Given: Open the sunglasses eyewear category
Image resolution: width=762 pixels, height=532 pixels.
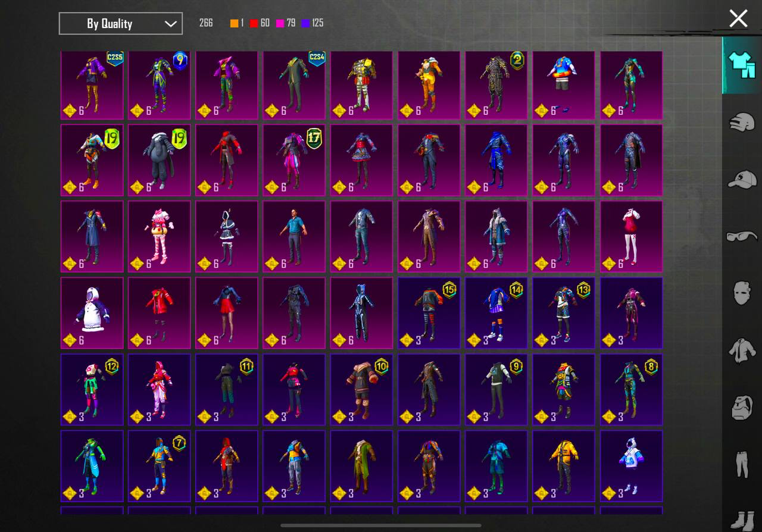Looking at the screenshot, I should [742, 236].
